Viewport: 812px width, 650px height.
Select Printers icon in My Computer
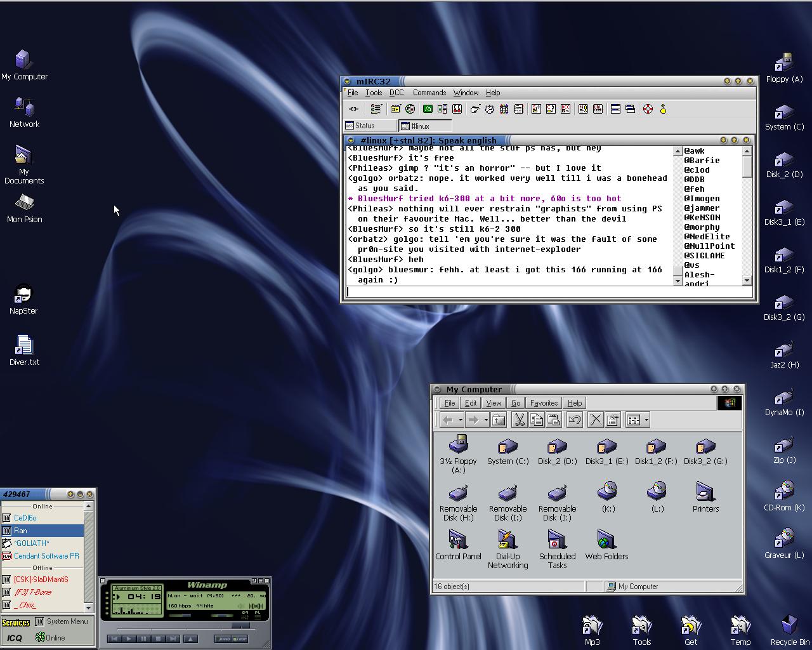click(x=705, y=498)
